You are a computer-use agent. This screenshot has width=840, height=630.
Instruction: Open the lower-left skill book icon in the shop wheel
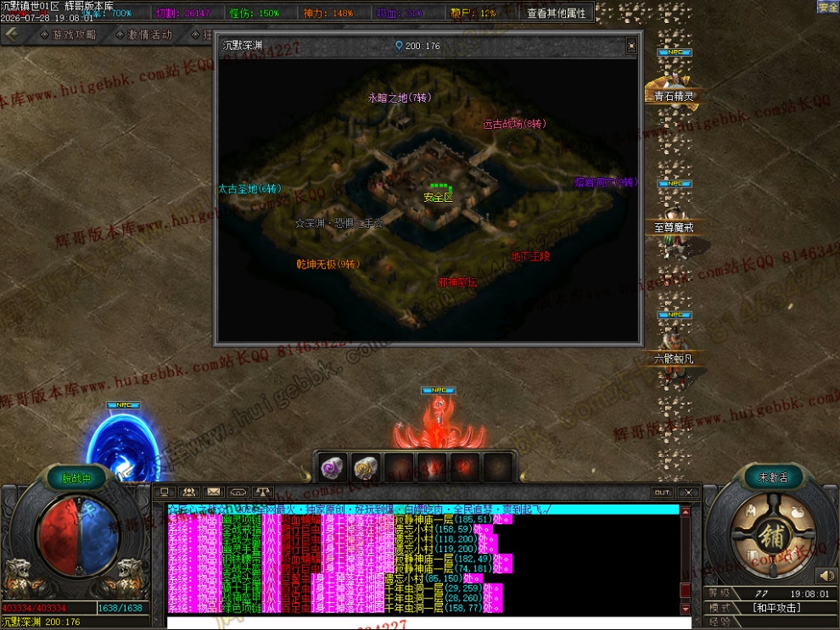click(x=752, y=558)
